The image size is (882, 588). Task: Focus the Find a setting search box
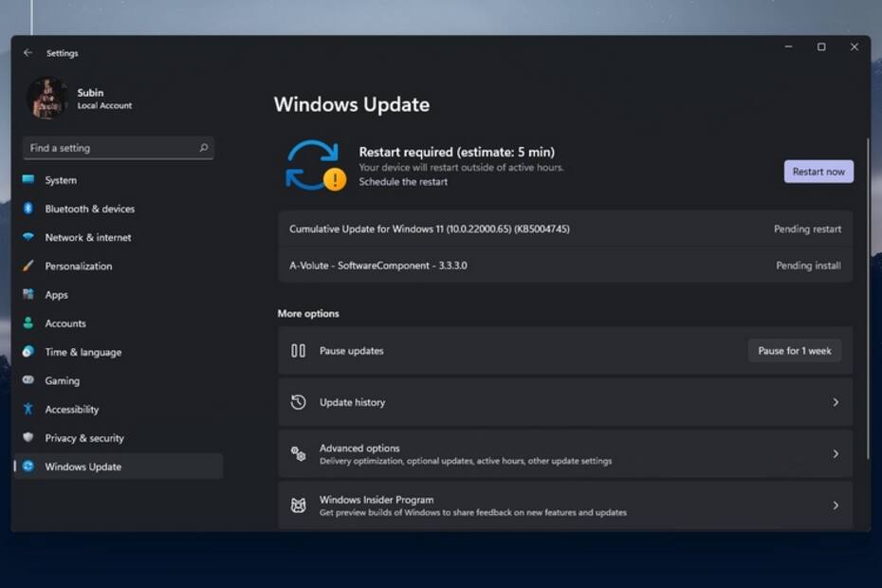pos(119,148)
